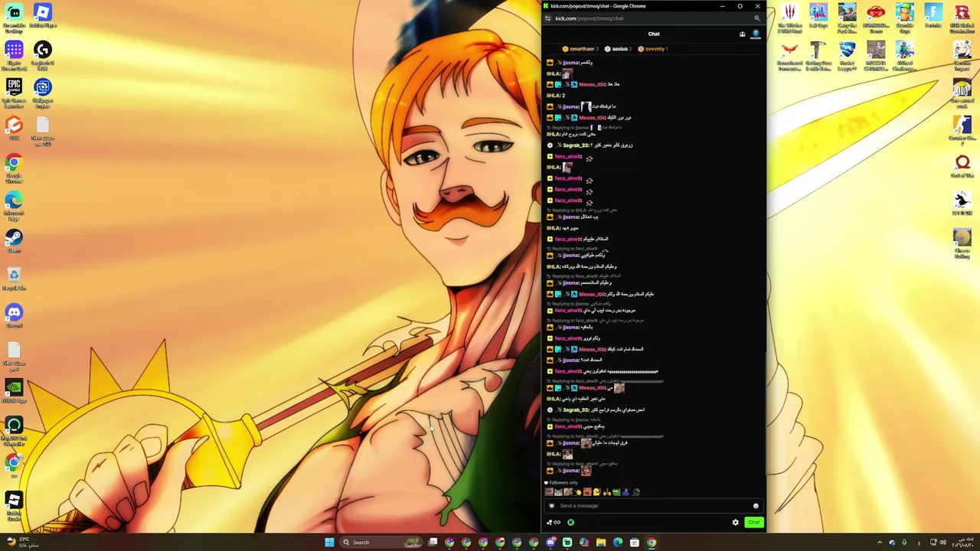Open Fall Guys desktop shortcut
This screenshot has height=551, width=980.
(x=818, y=16)
